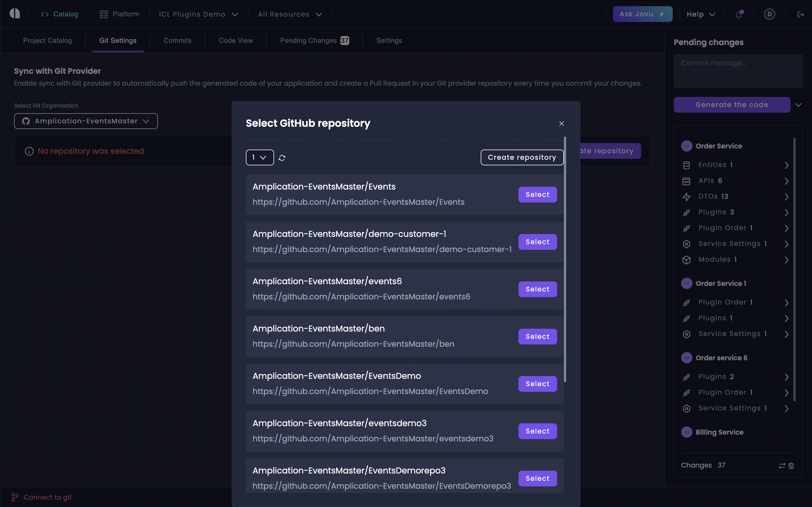This screenshot has height=507, width=812.
Task: Close the Select GitHub repository dialog
Action: (x=562, y=124)
